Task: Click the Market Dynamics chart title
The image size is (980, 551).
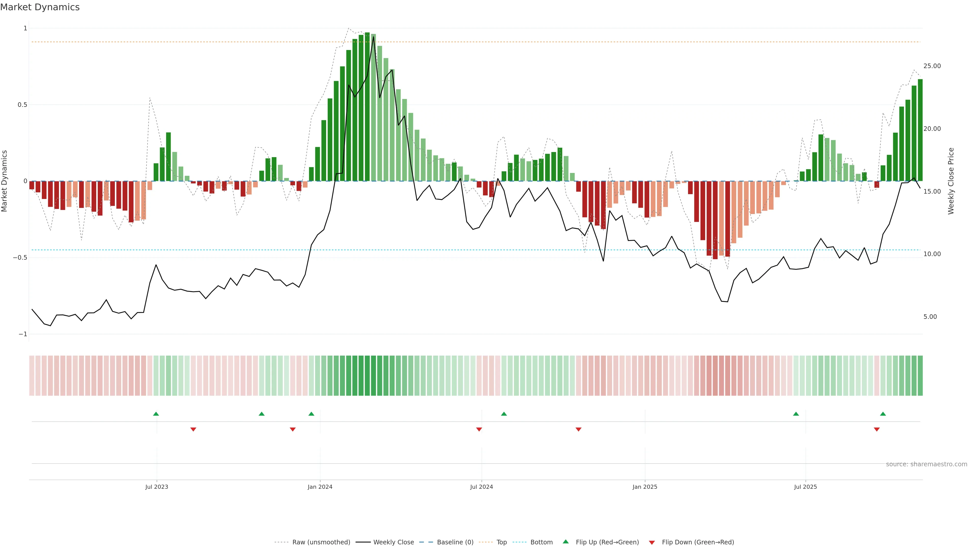Action: click(x=40, y=7)
